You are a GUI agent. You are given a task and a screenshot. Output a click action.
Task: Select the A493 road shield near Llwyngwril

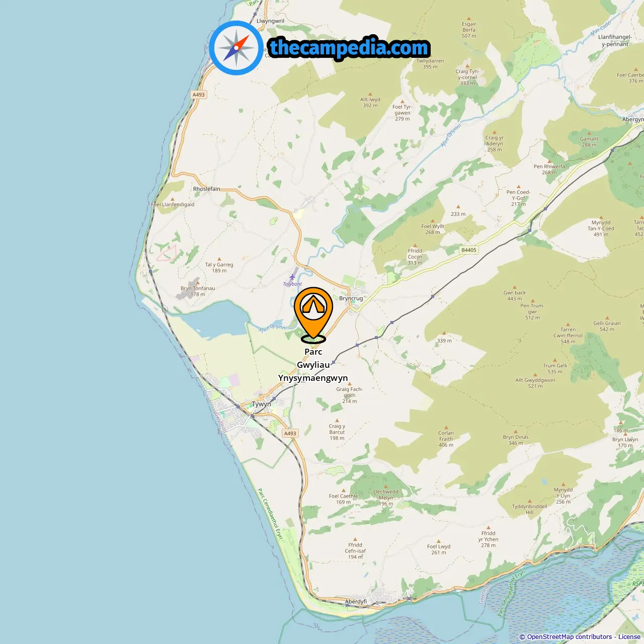pos(199,95)
